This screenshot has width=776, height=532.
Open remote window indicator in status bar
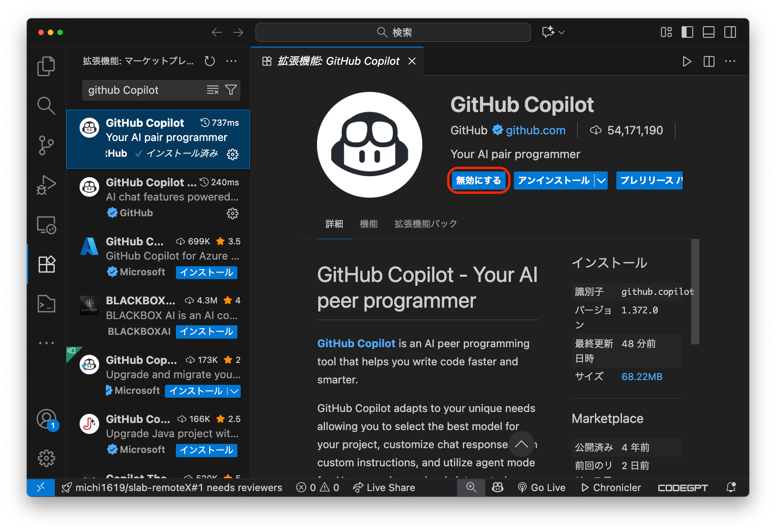pyautogui.click(x=41, y=487)
